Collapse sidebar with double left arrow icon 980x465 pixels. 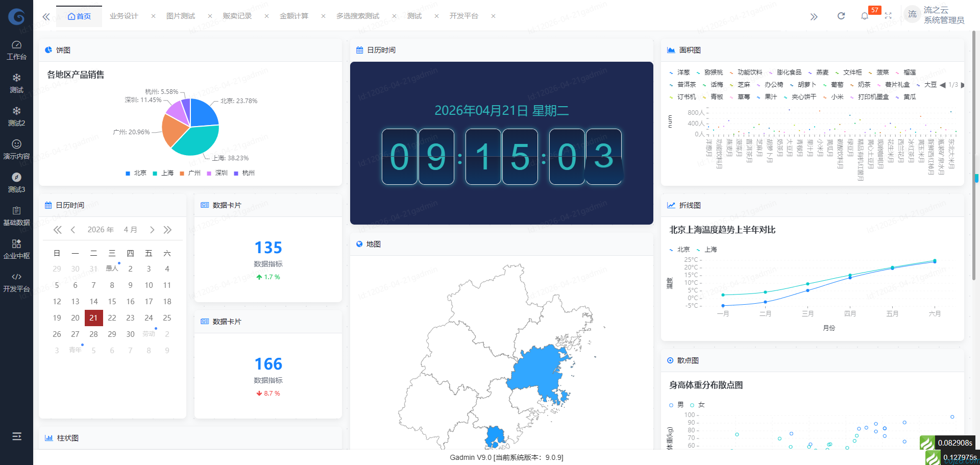[46, 16]
